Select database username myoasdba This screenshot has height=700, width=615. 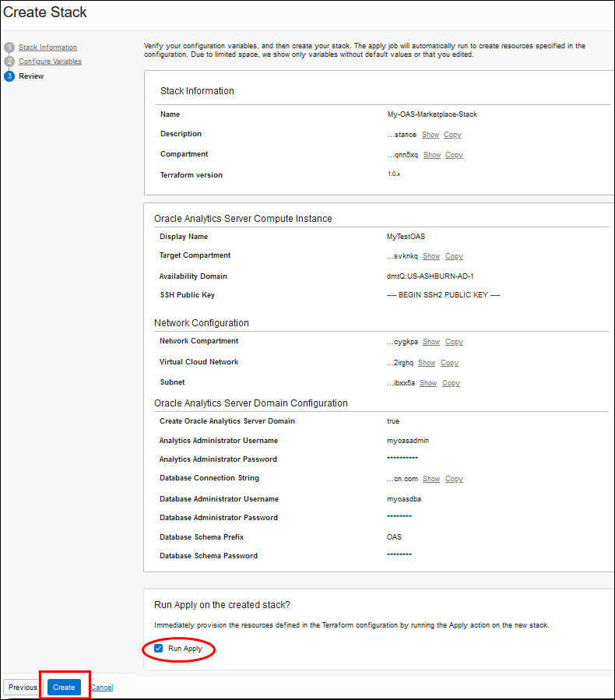click(x=404, y=499)
